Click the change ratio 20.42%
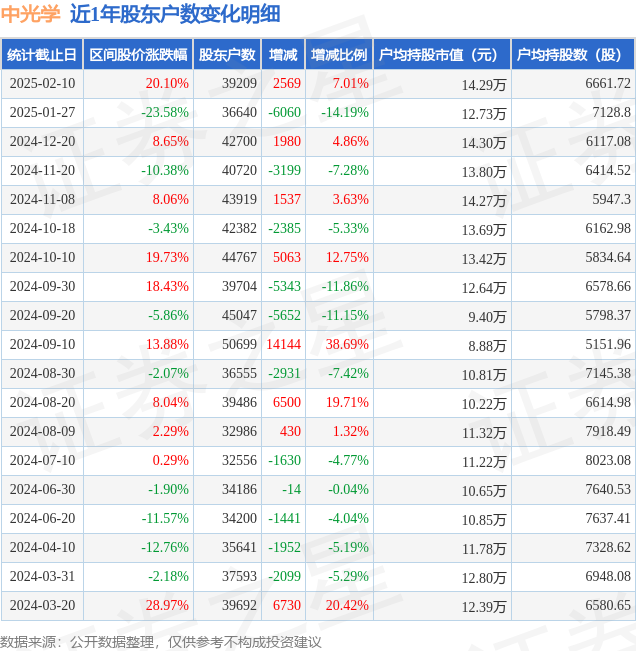The height and width of the screenshot is (651, 636). coord(347,605)
